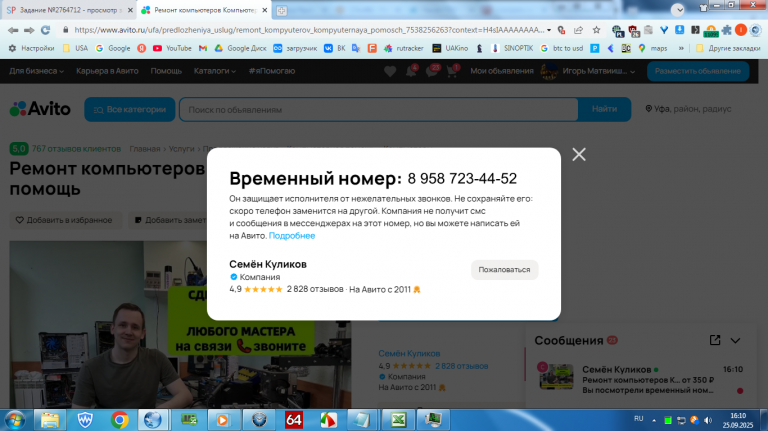Image resolution: width=768 pixels, height=431 pixels.
Task: Click Добавить в избранное button
Action: (64, 220)
